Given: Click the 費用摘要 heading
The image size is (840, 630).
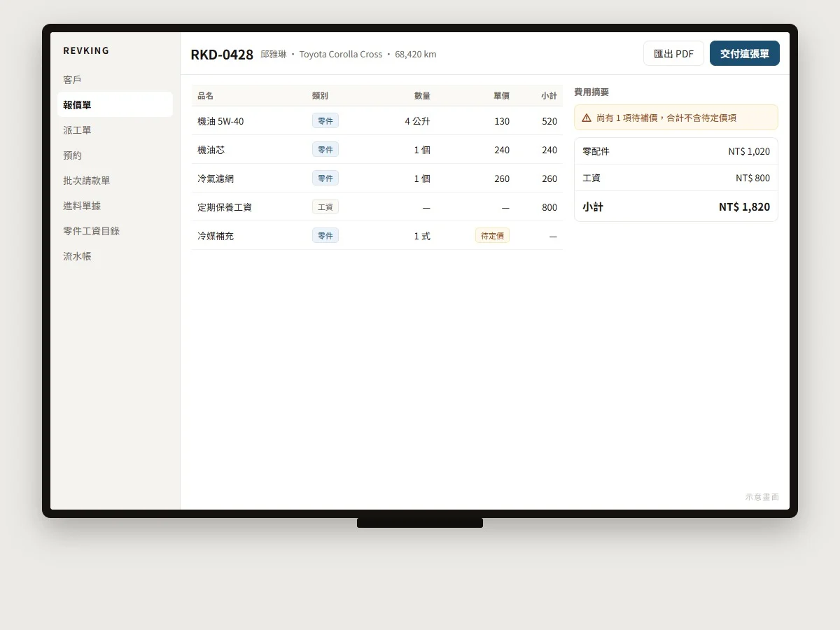Looking at the screenshot, I should point(591,92).
